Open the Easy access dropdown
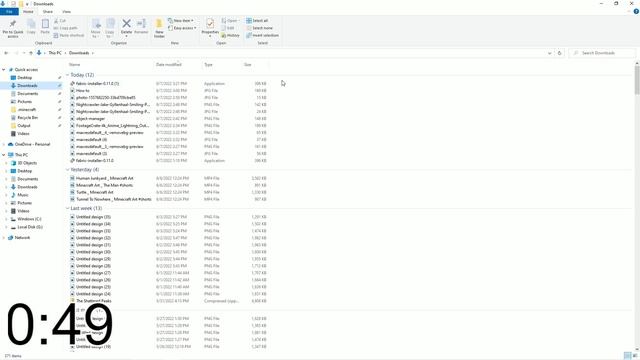 tap(182, 28)
